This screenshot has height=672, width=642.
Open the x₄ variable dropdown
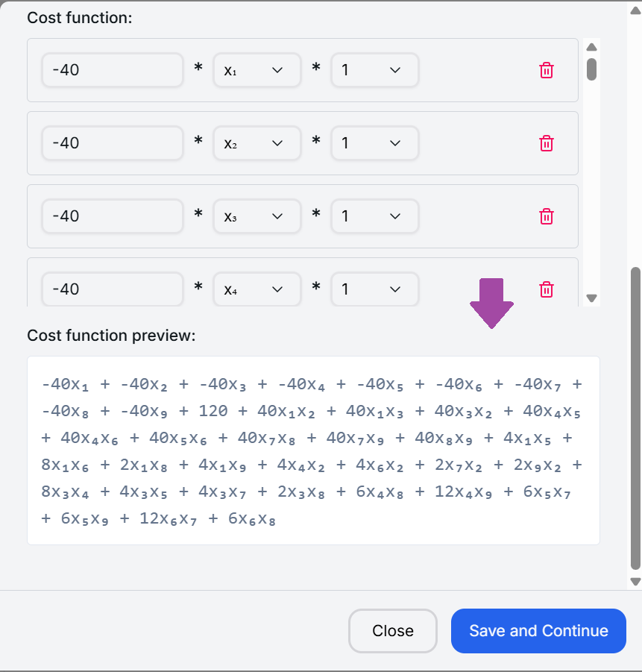pos(257,289)
